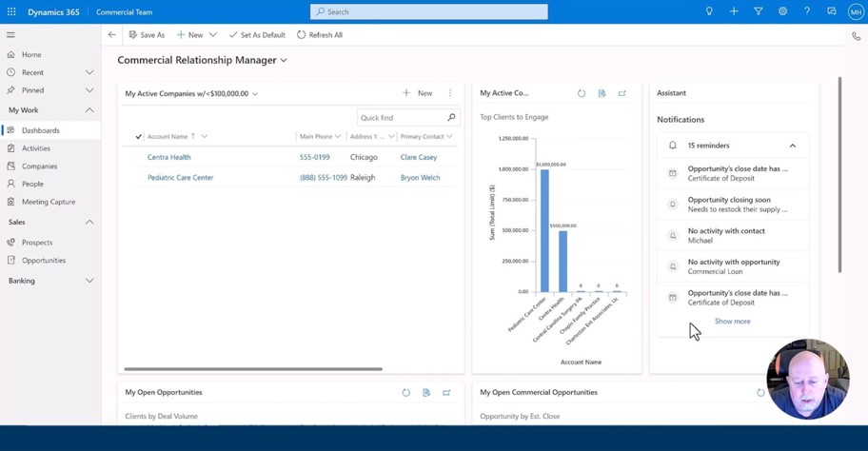This screenshot has height=451, width=868.
Task: Open the chat assistant icon in header
Action: pyautogui.click(x=832, y=11)
